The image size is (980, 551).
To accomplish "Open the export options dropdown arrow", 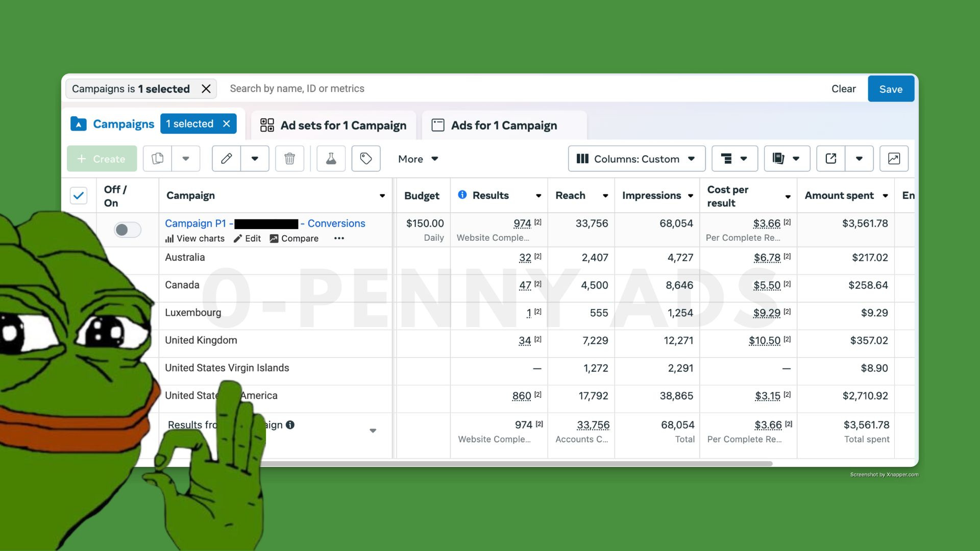I will pyautogui.click(x=859, y=159).
